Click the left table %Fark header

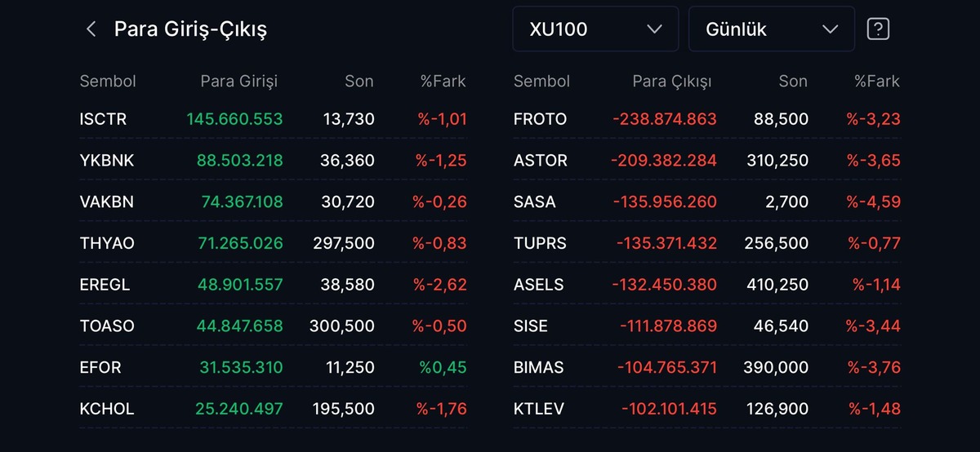coord(443,81)
